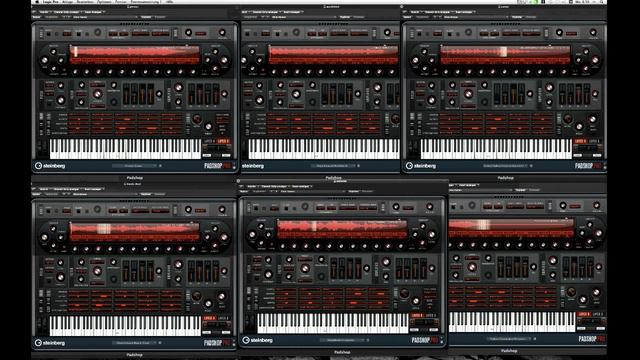Click large grain knob right of top-right waveform
Image resolution: width=640 pixels, height=360 pixels.
[595, 60]
